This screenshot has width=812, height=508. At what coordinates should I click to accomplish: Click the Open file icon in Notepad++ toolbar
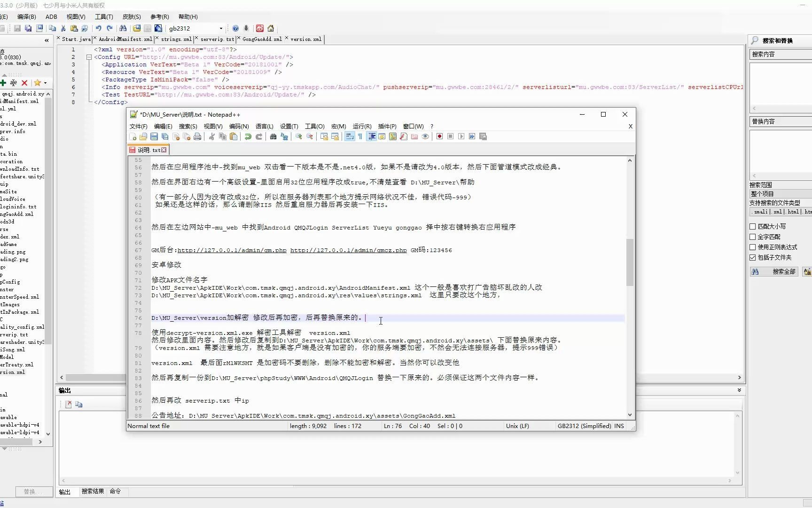(143, 137)
